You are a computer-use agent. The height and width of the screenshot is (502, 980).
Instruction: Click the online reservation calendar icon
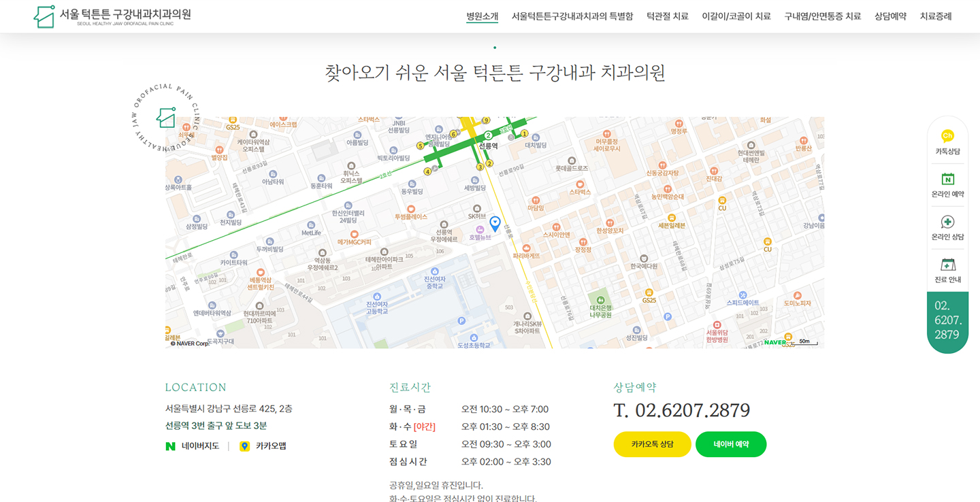pos(947,179)
